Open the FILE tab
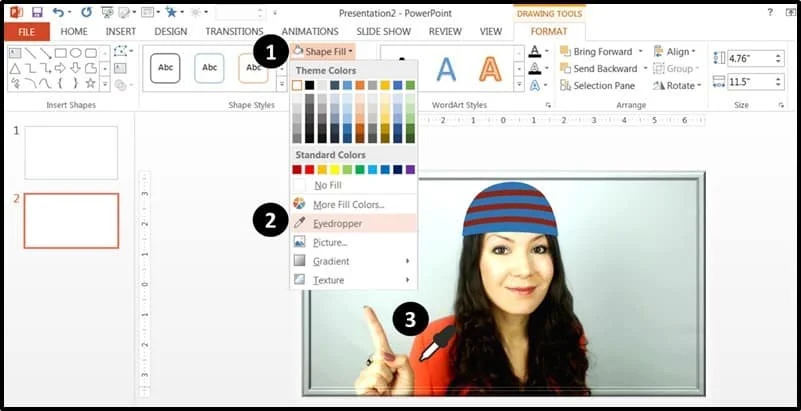 pos(27,32)
